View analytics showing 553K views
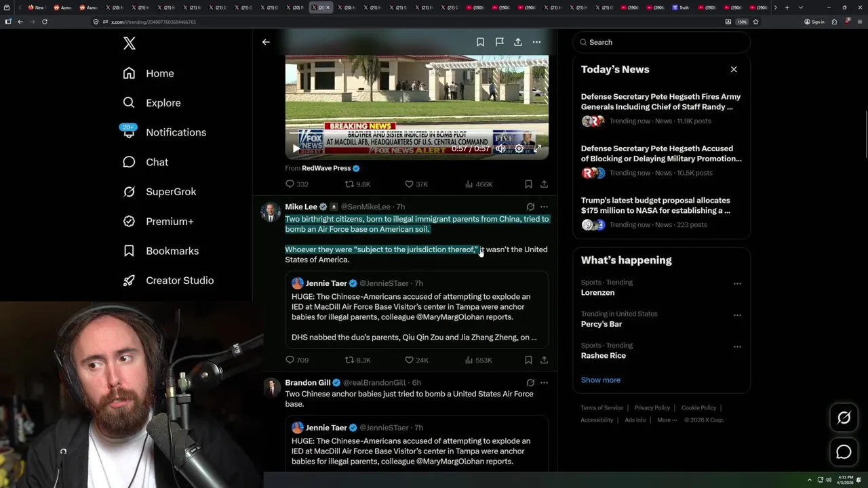 478,360
